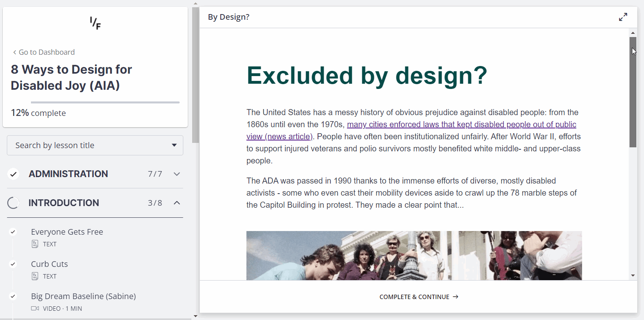Click the '12% complete' text
The height and width of the screenshot is (320, 644).
pos(38,113)
